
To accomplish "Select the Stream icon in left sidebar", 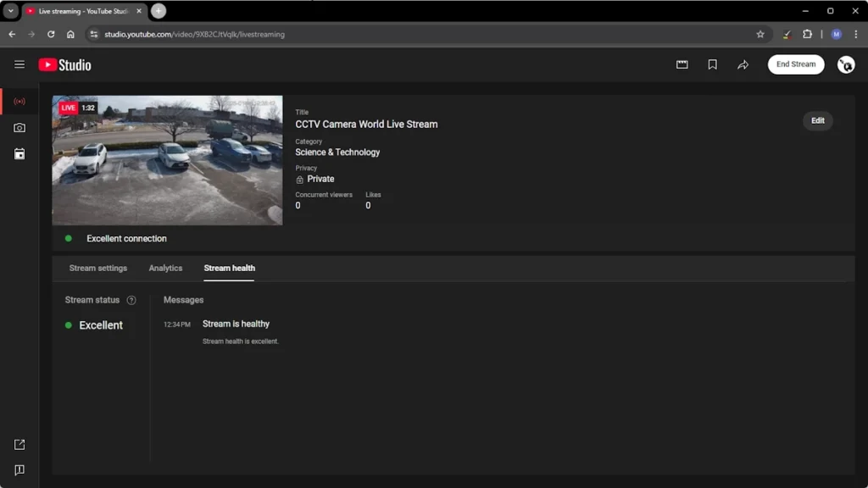I will [x=19, y=102].
